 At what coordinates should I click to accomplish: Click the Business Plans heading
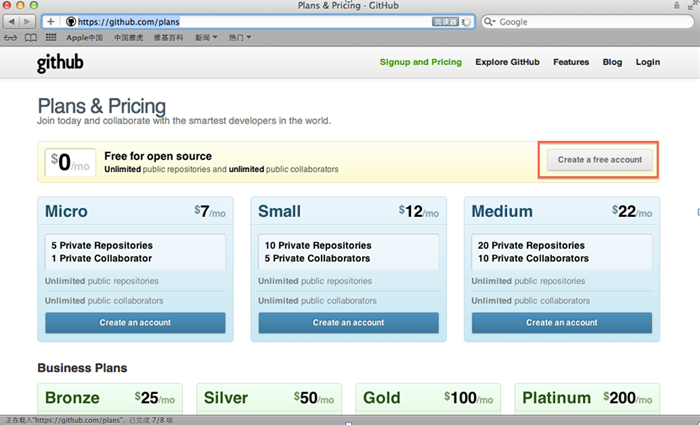[83, 368]
